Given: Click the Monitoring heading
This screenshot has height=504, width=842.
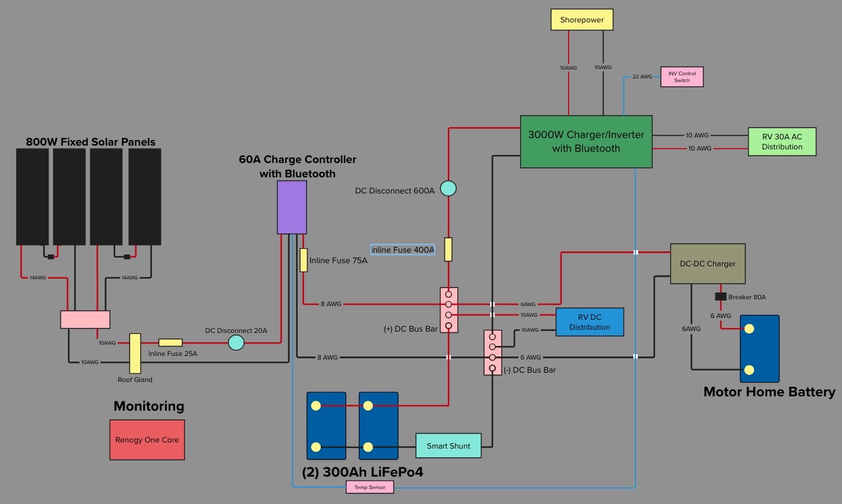Looking at the screenshot, I should pos(149,406).
